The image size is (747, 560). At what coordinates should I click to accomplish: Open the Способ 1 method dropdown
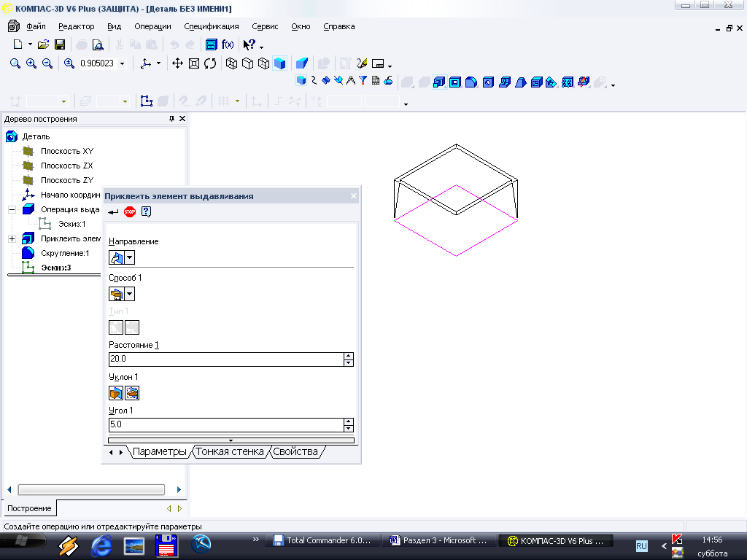130,294
